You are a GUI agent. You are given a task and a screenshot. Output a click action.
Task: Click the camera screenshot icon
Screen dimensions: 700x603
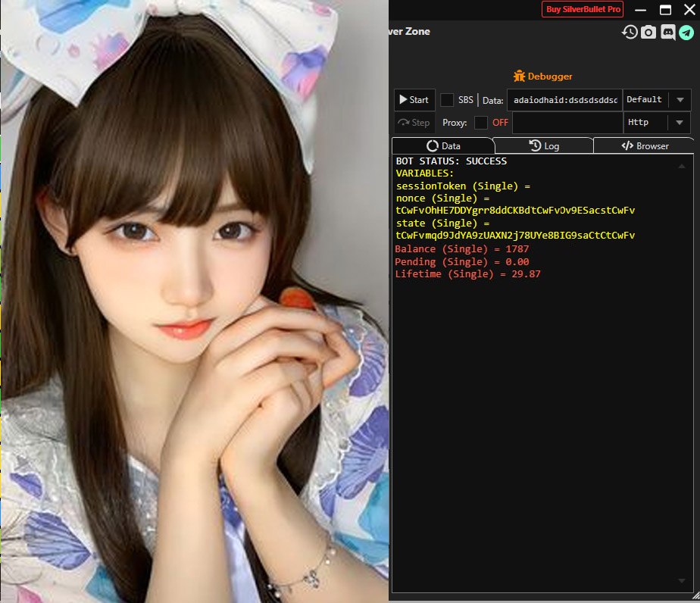(x=648, y=32)
